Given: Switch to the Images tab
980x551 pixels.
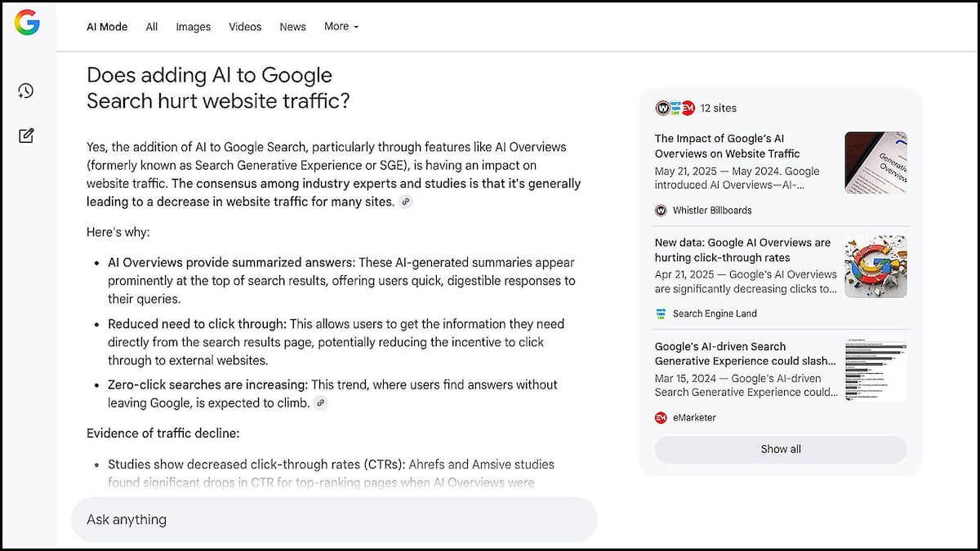Looking at the screenshot, I should tap(193, 27).
